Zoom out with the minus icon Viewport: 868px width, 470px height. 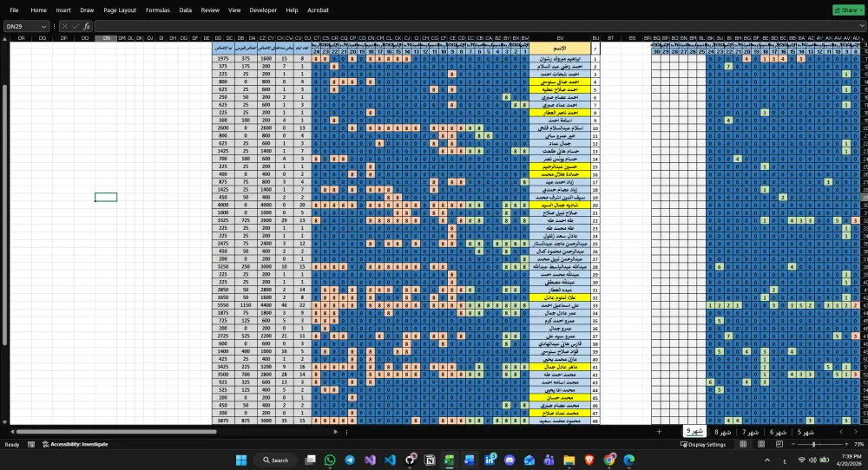tap(793, 444)
